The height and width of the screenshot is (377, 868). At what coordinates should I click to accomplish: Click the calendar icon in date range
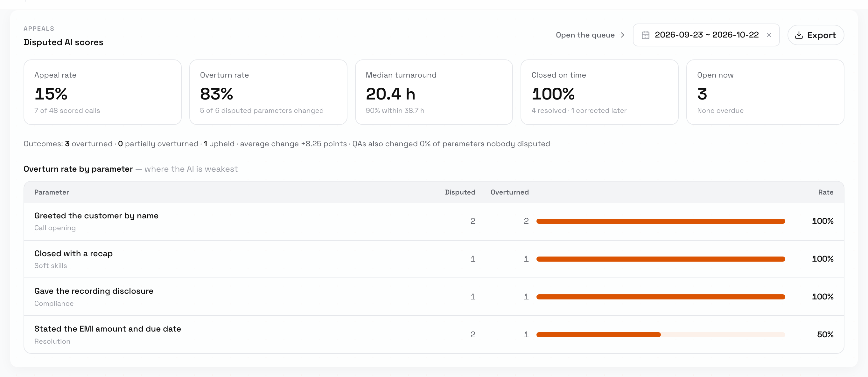[645, 35]
